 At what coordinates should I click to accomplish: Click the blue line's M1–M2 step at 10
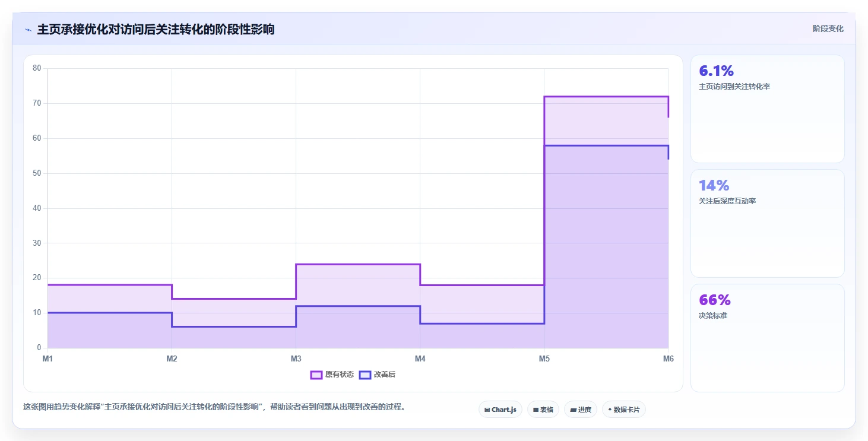110,313
